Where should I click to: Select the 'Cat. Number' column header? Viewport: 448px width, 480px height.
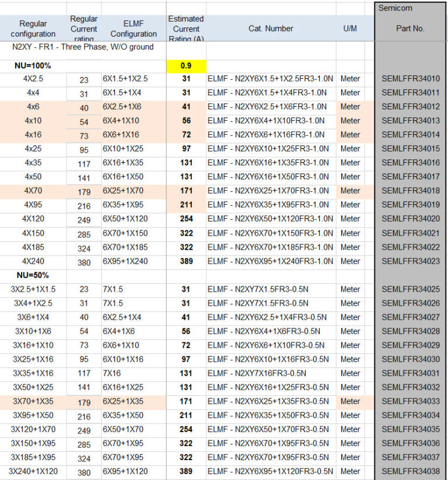point(271,29)
